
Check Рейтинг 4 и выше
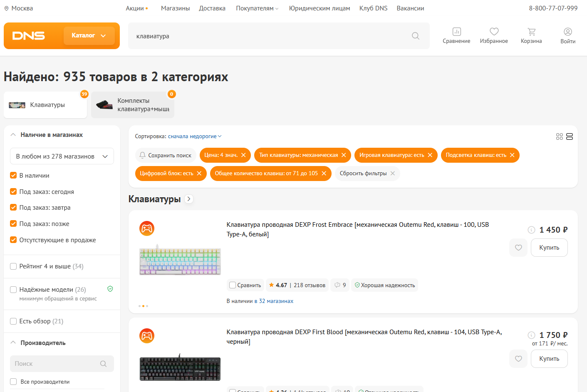click(13, 266)
